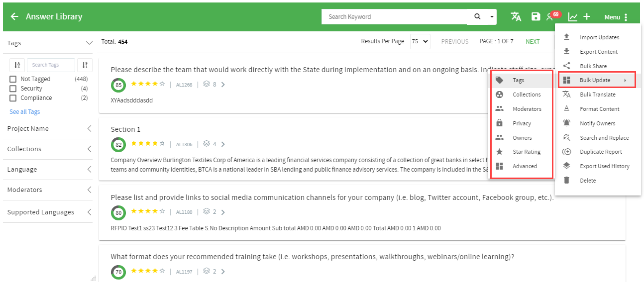Click the Privacy lock icon in submenu
644x287 pixels.
(500, 123)
